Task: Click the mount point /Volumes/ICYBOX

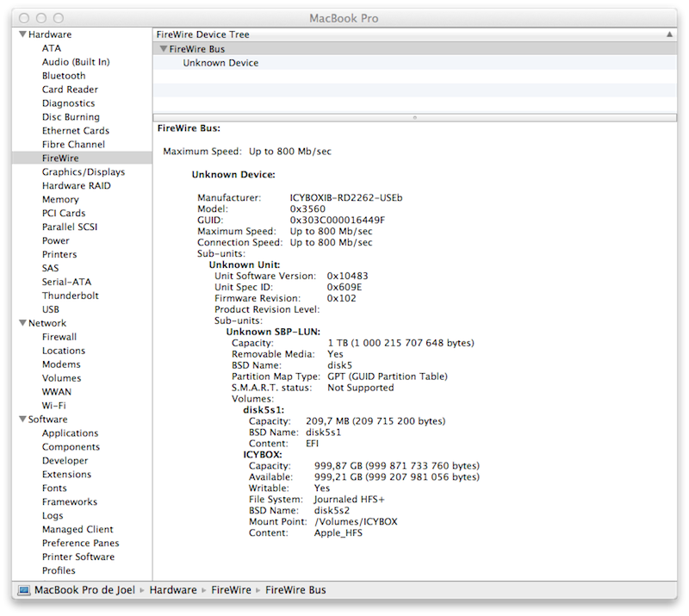Action: coord(356,521)
